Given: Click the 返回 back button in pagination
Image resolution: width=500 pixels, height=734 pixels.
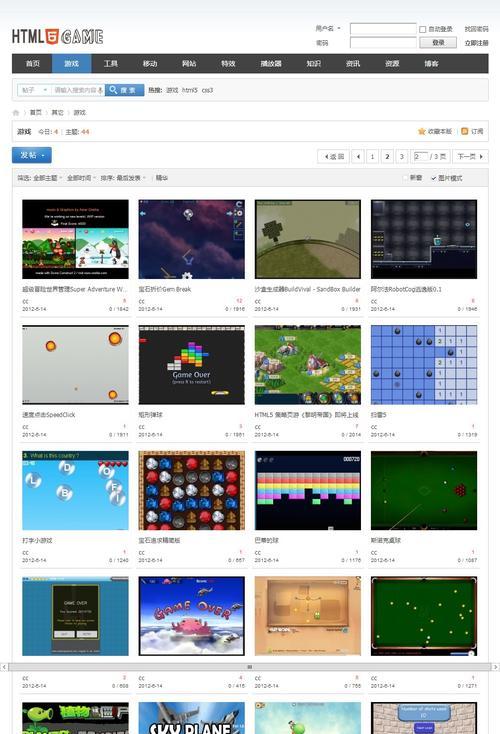Looking at the screenshot, I should (334, 156).
